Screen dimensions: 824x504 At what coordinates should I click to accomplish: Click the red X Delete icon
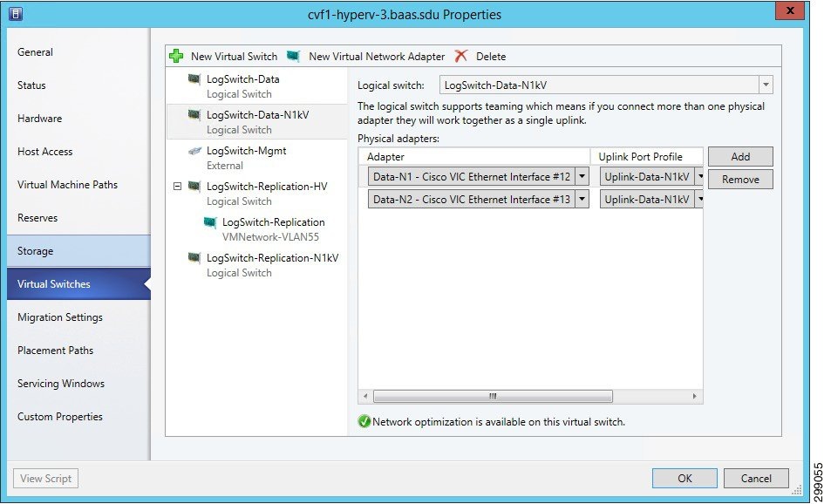click(461, 56)
